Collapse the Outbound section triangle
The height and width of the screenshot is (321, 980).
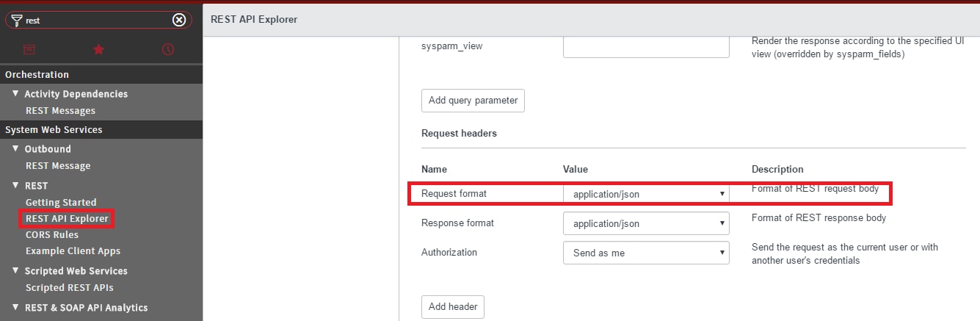(15, 148)
